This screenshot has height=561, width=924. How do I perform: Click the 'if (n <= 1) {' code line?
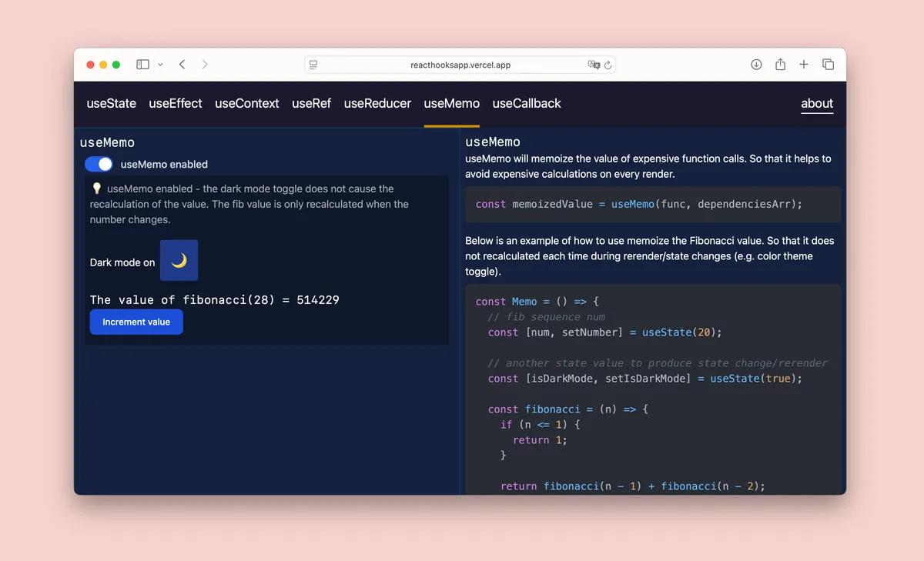click(x=540, y=425)
